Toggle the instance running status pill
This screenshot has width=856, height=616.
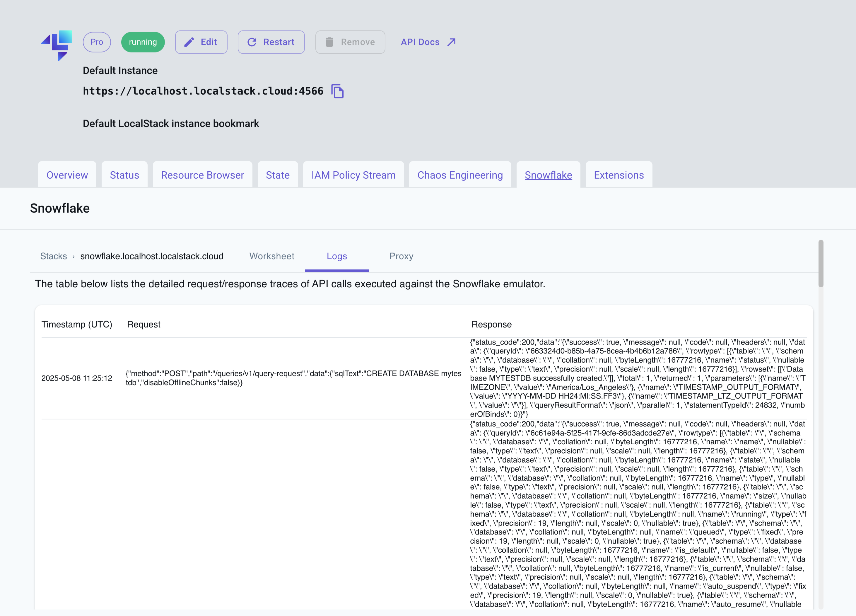tap(143, 42)
